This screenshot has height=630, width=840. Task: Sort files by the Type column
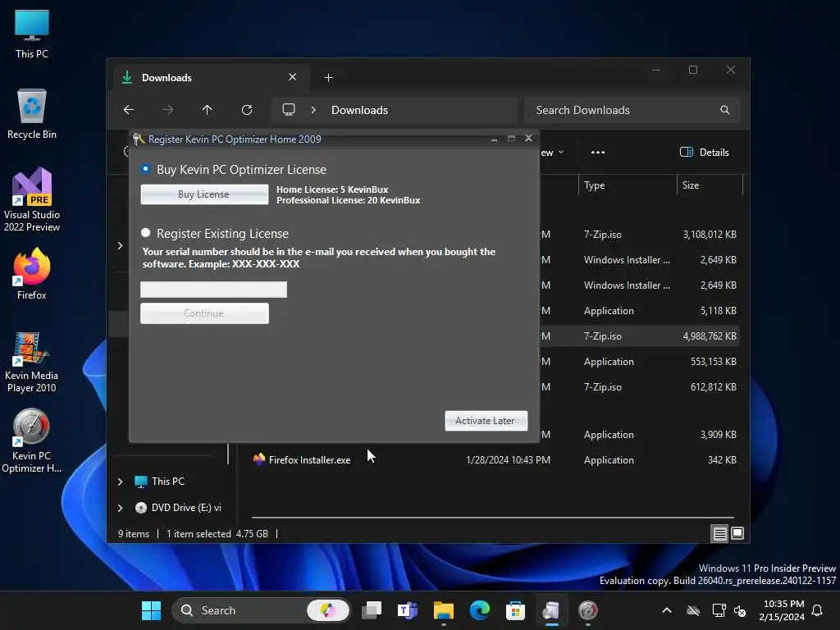[594, 185]
